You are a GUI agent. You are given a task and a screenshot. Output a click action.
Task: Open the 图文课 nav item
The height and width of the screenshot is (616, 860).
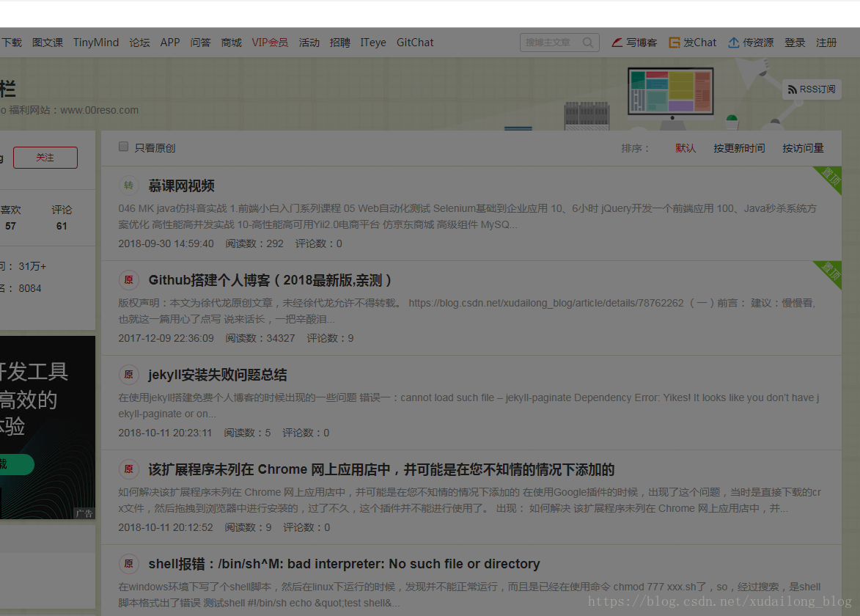(x=48, y=43)
